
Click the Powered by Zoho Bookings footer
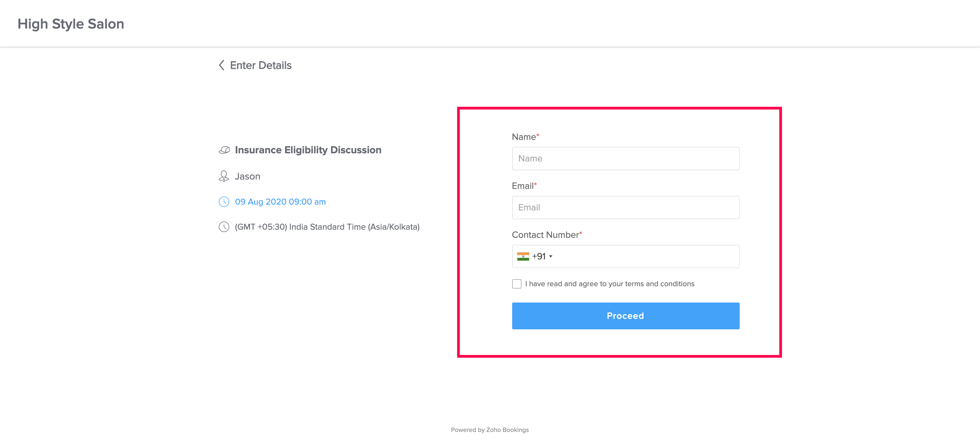[x=490, y=430]
